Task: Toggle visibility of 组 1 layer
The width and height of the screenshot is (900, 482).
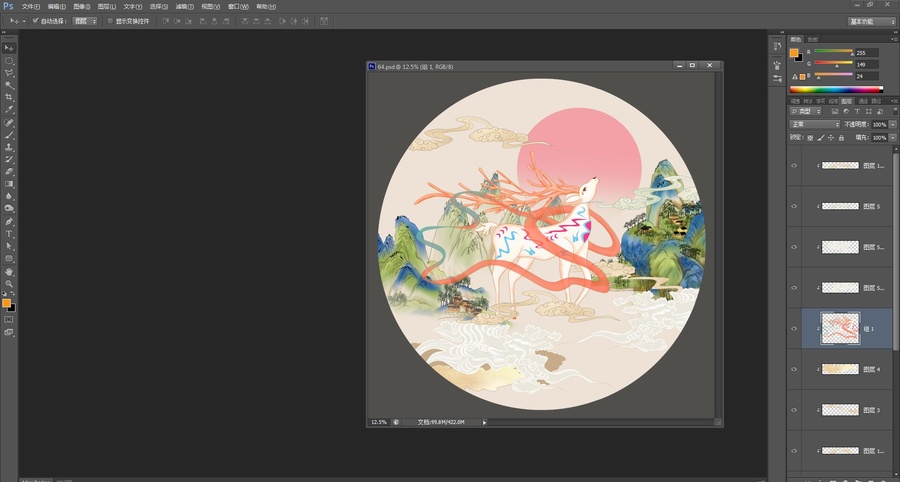Action: (x=794, y=328)
